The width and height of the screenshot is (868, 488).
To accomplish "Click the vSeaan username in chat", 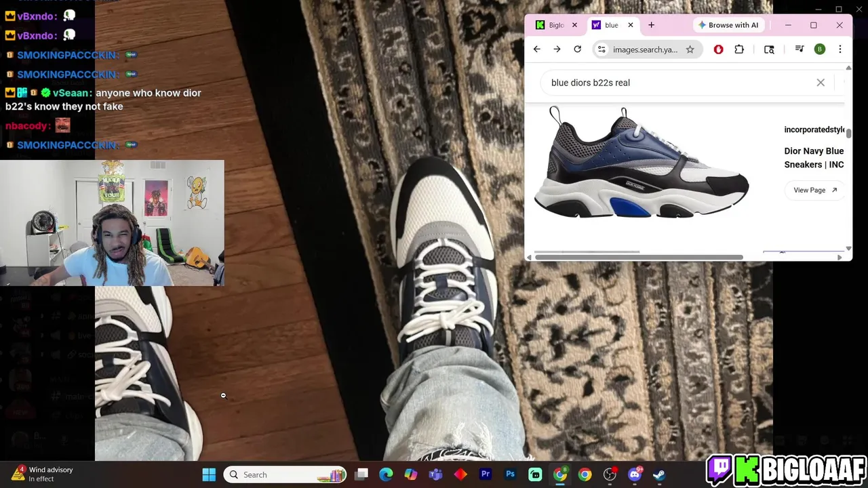I will click(71, 93).
